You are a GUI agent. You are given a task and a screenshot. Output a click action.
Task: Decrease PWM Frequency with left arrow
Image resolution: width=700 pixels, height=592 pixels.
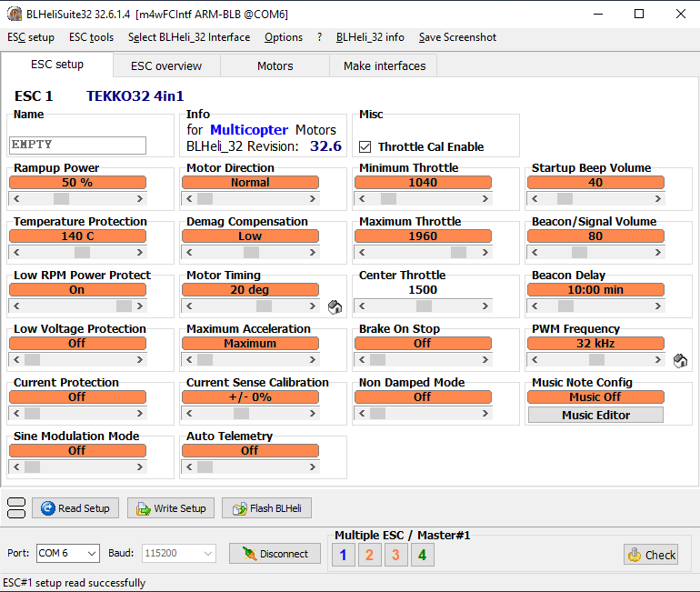(x=535, y=359)
